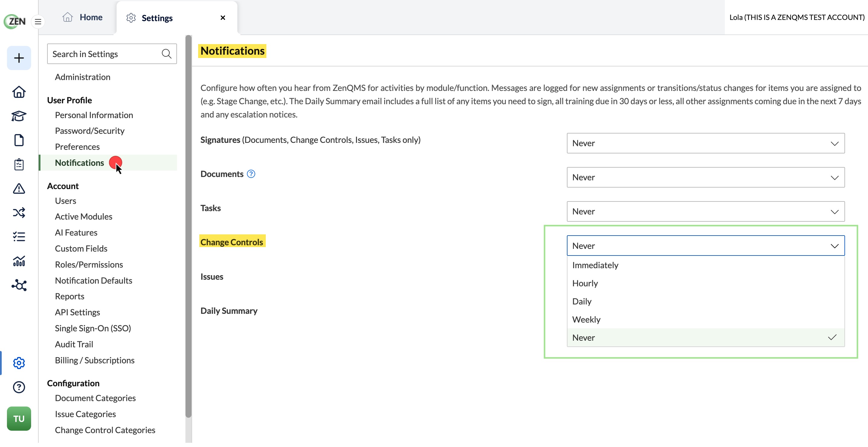Expand the Signatures frequency dropdown
The image size is (868, 447).
[706, 143]
